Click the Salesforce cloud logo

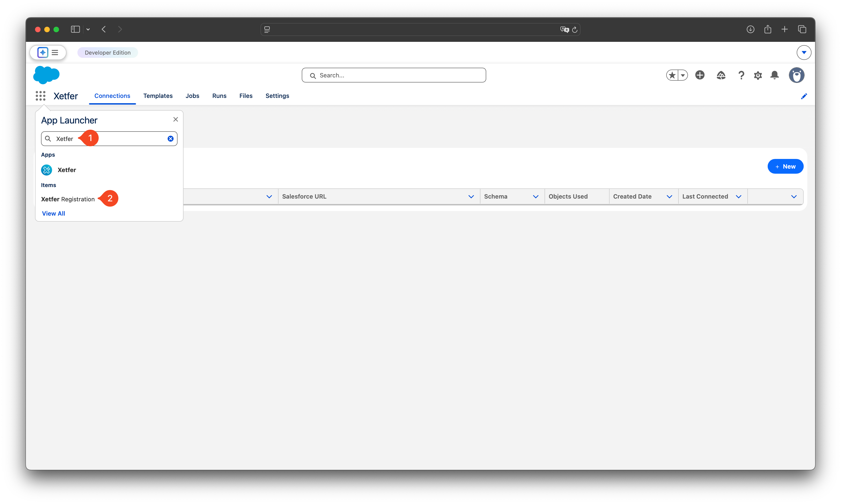[x=46, y=75]
